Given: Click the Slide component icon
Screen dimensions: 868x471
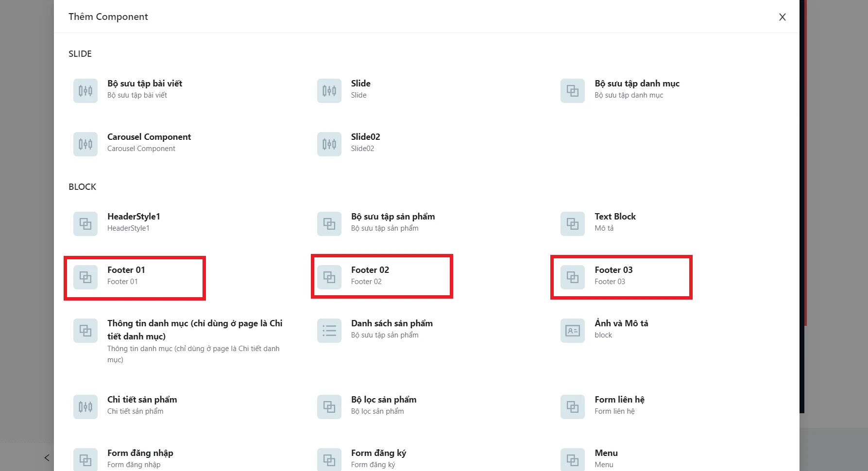Looking at the screenshot, I should 329,91.
